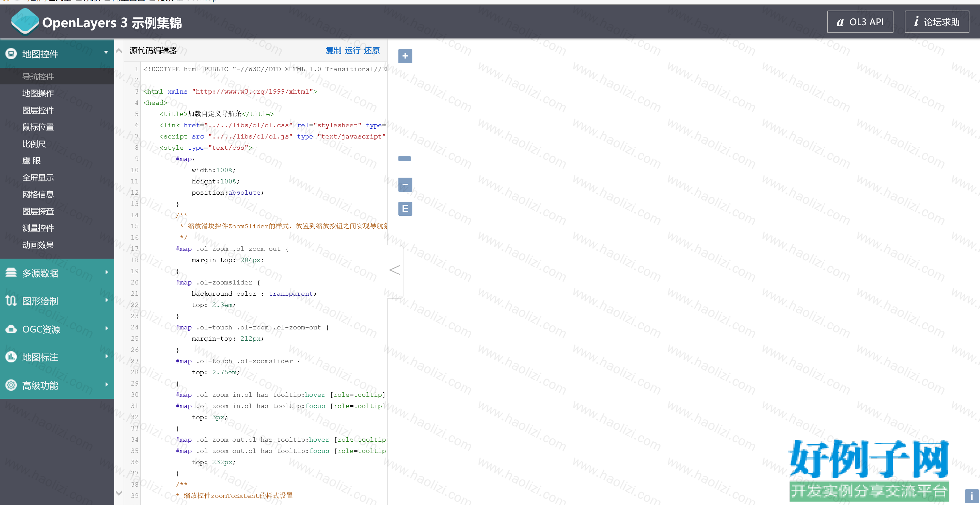
Task: Click the position:absolute code line
Action: tap(227, 192)
